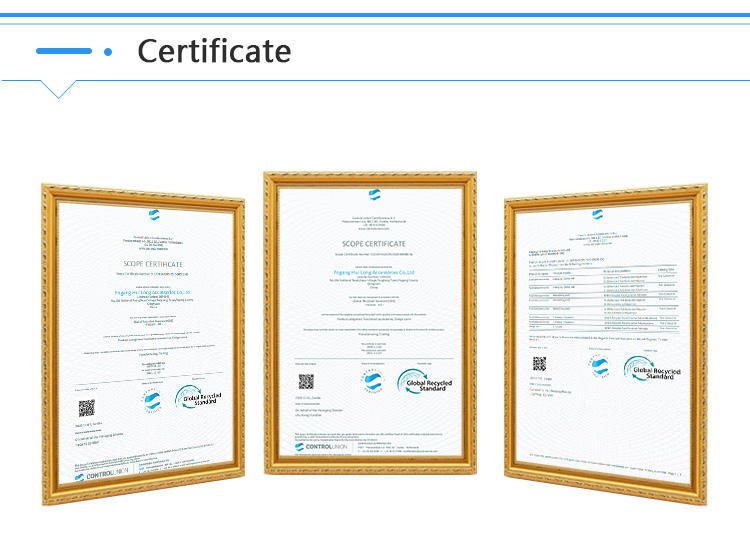
Task: Click the blue company name on left certificate
Action: 153,292
